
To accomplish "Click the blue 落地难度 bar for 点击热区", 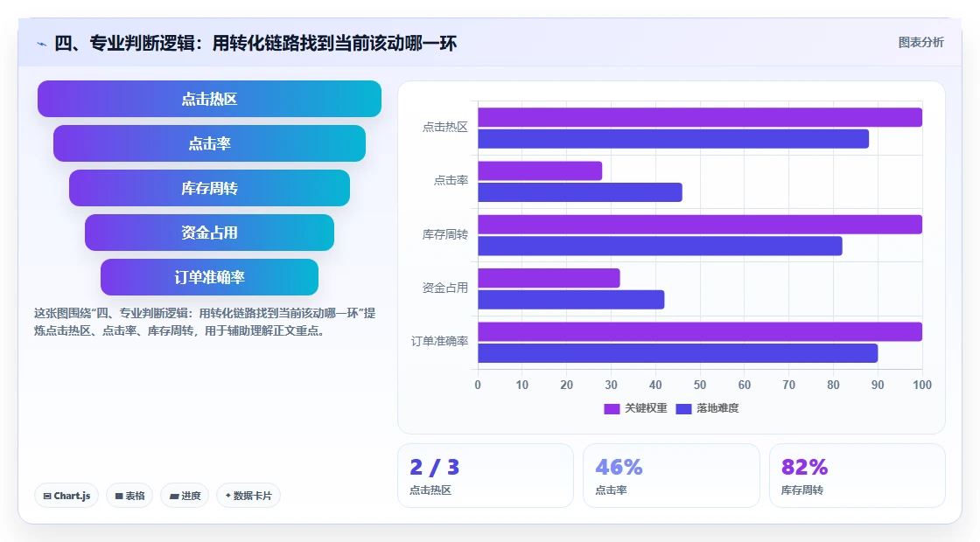I will point(673,139).
